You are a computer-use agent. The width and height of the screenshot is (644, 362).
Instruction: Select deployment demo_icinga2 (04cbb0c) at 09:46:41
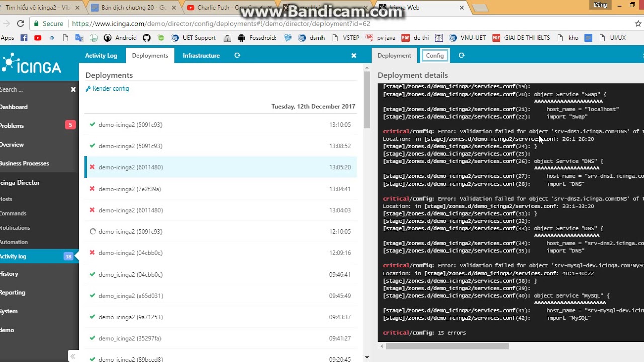point(220,274)
